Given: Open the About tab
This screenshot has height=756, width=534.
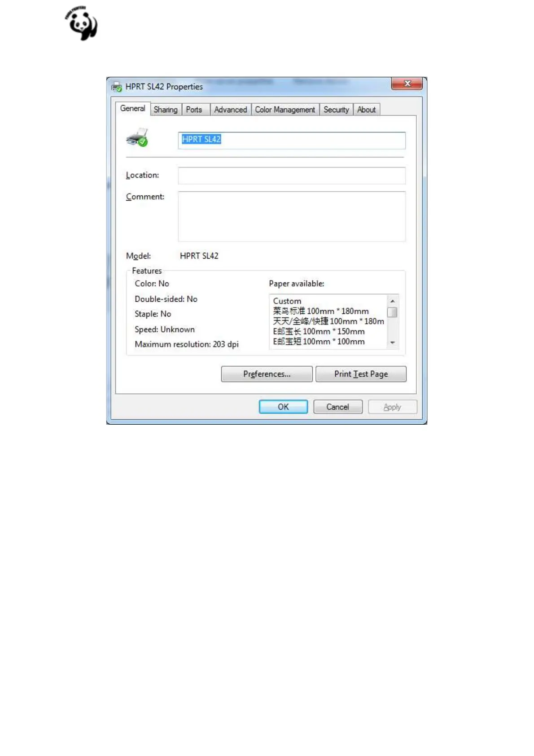Looking at the screenshot, I should (x=367, y=110).
